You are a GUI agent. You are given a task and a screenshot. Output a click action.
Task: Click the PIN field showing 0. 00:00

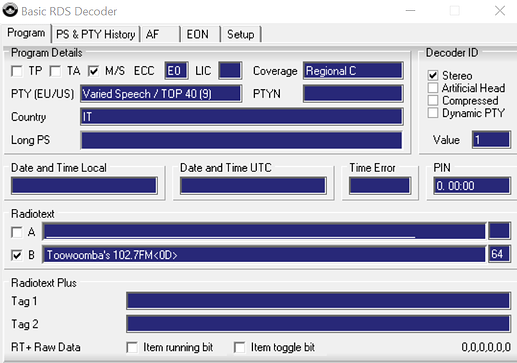(472, 186)
